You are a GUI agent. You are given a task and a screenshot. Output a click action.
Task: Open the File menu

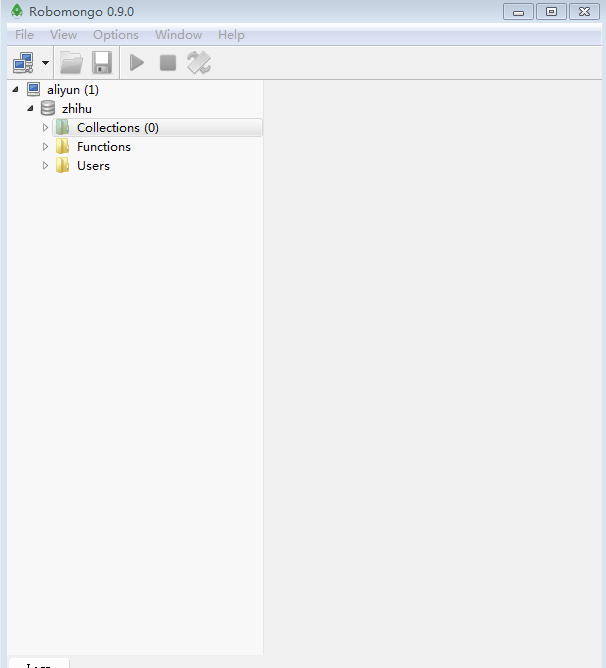[x=24, y=35]
